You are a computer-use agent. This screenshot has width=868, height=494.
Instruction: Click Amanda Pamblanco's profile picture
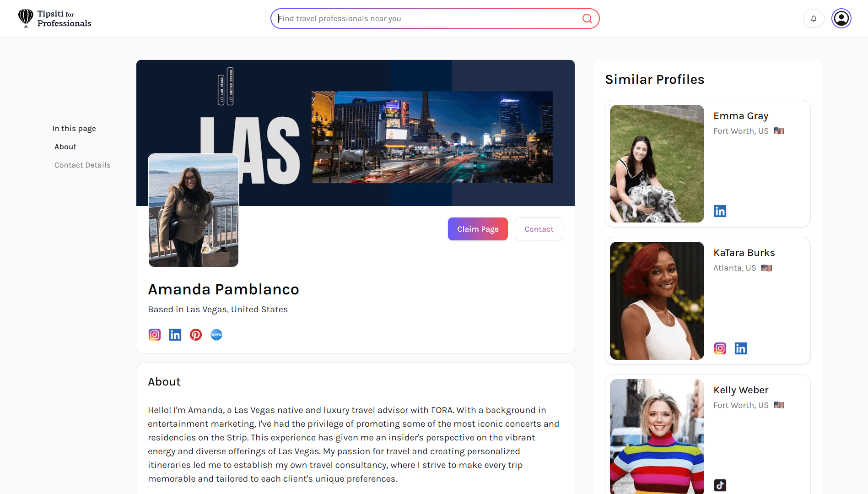point(193,211)
